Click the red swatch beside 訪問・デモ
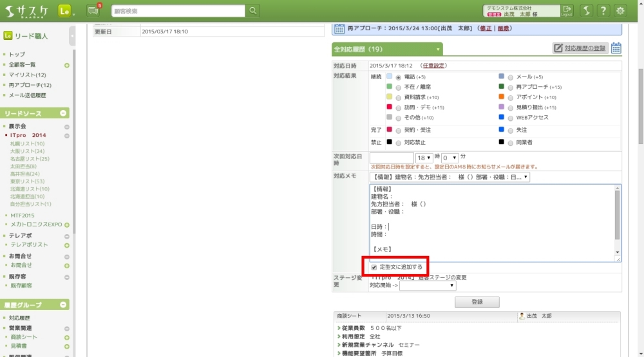The width and height of the screenshot is (644, 357). pyautogui.click(x=390, y=107)
